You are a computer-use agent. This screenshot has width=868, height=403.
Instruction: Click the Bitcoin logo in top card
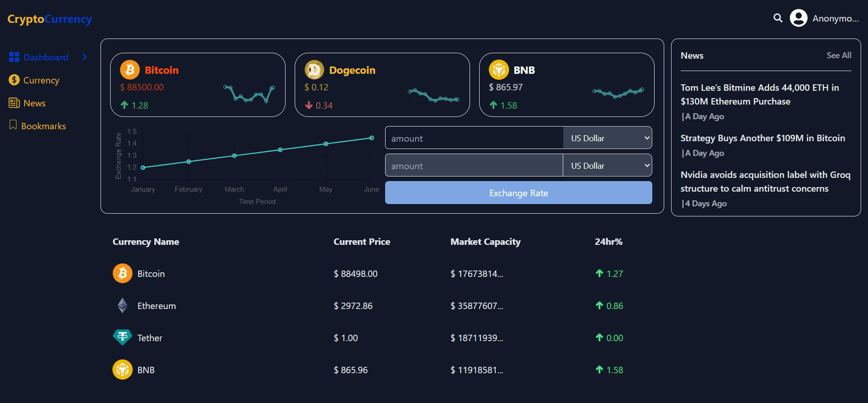pyautogui.click(x=130, y=70)
